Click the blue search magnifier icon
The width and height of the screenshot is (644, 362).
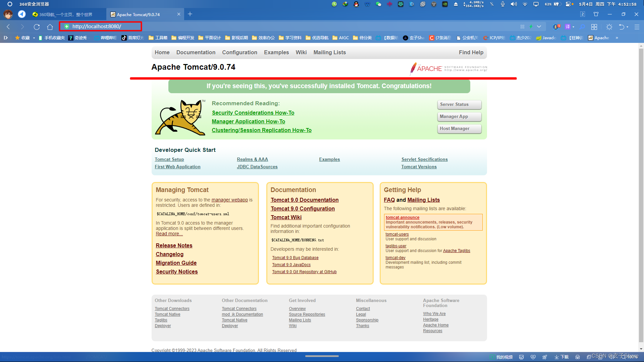click(x=582, y=27)
